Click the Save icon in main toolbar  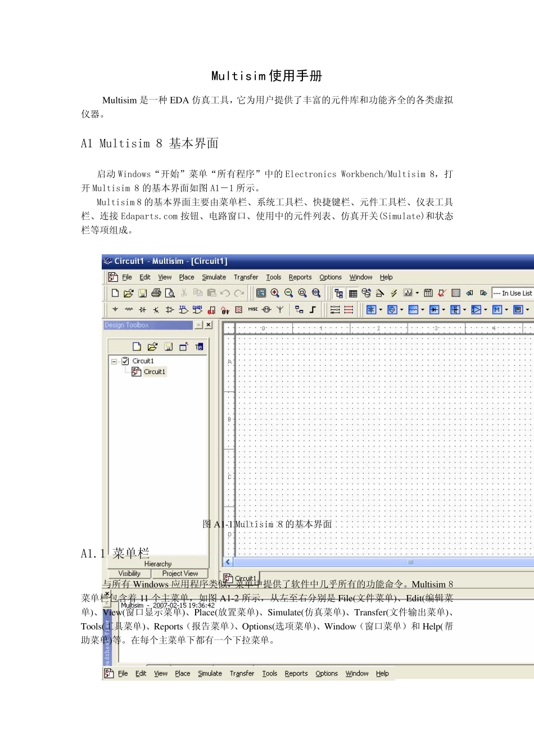pyautogui.click(x=143, y=293)
